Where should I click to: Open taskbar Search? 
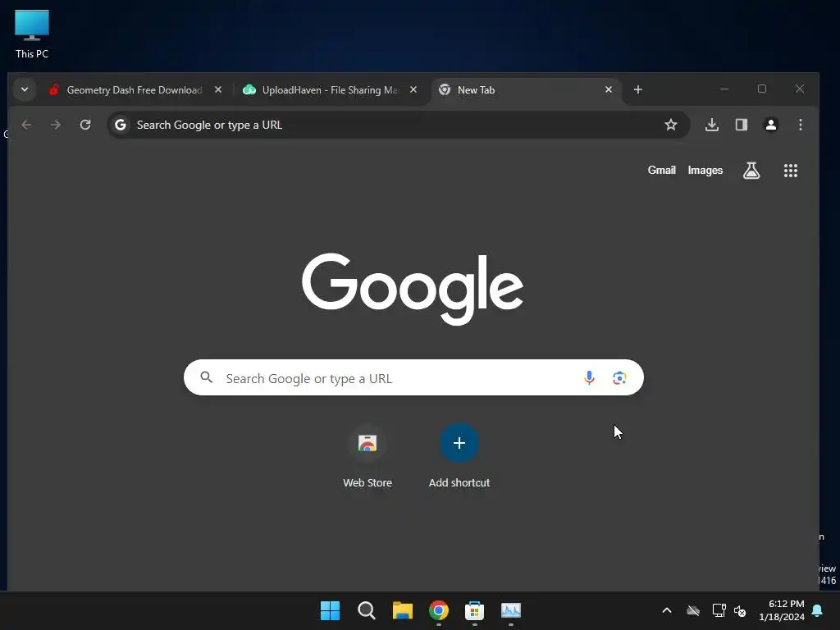click(367, 610)
